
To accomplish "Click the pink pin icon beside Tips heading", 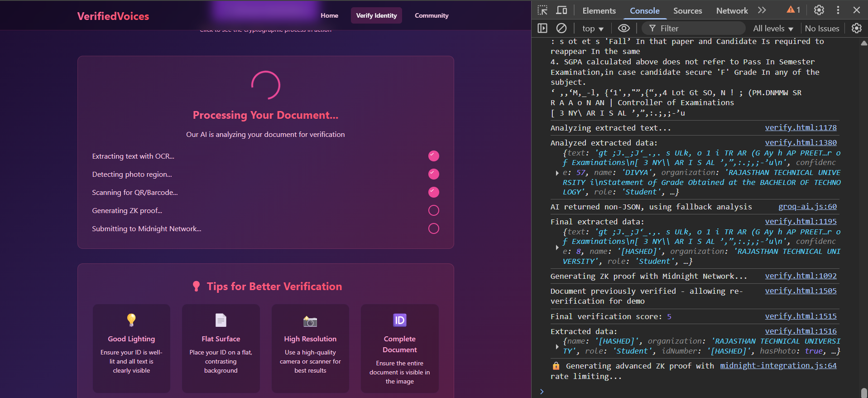I will tap(196, 286).
